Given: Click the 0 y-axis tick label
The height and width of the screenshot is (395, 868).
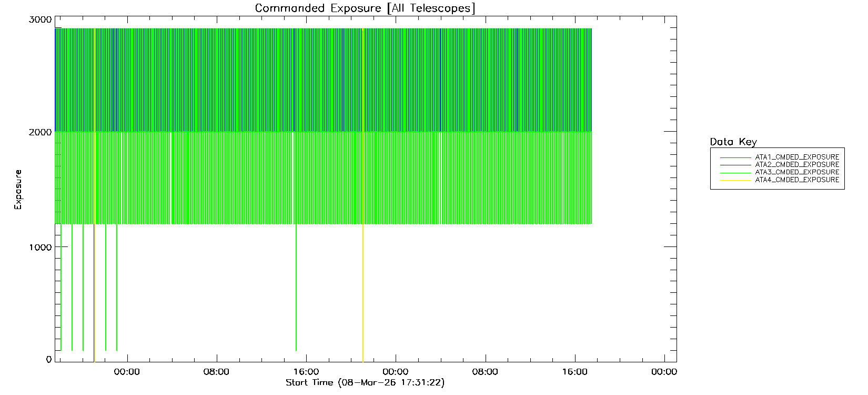Looking at the screenshot, I should tap(49, 360).
